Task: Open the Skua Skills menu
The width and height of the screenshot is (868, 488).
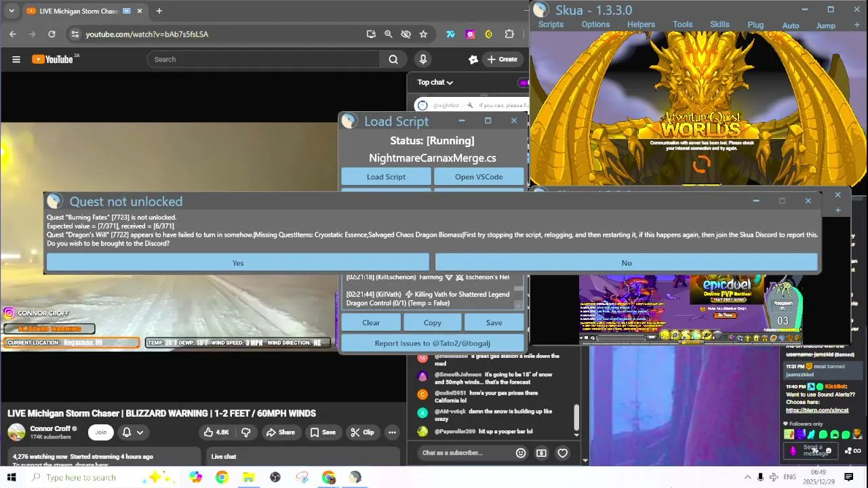Action: pyautogui.click(x=719, y=24)
